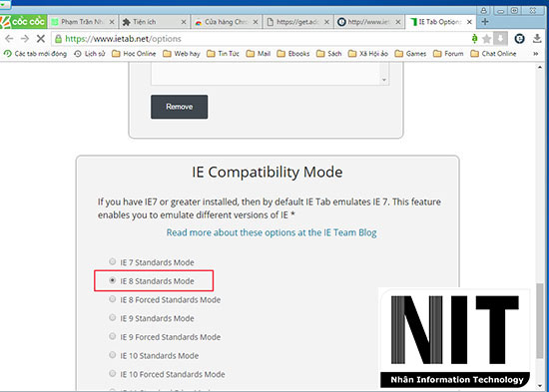The image size is (549, 392).
Task: Open the Chat Online bookmarks folder
Action: click(x=494, y=54)
